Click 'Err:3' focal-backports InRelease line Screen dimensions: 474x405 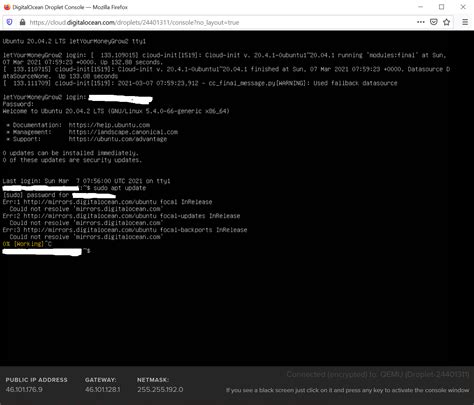[x=125, y=230]
